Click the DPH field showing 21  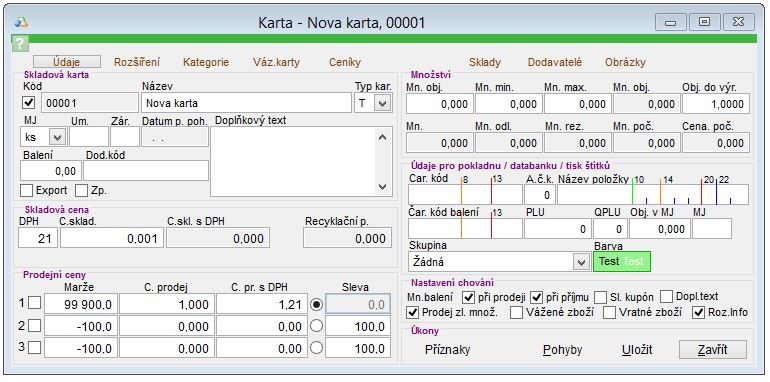(x=38, y=238)
